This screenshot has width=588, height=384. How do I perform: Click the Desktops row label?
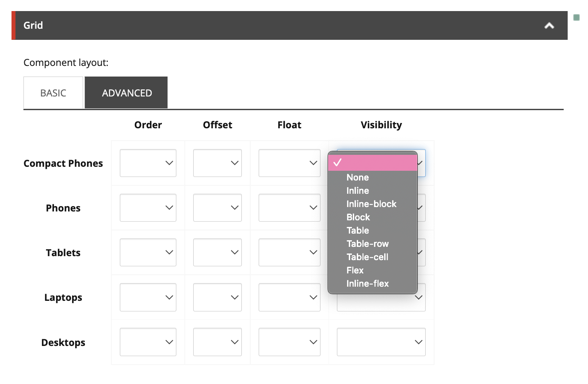point(63,342)
